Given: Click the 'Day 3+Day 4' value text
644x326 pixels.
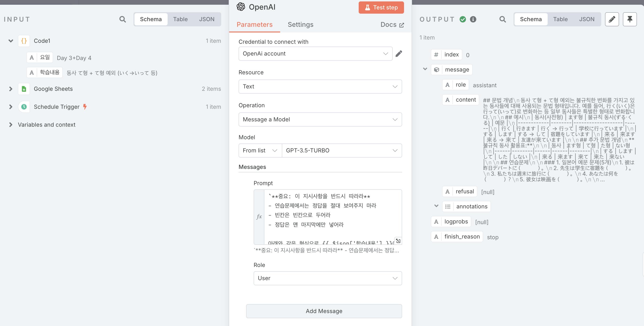Looking at the screenshot, I should click(74, 58).
